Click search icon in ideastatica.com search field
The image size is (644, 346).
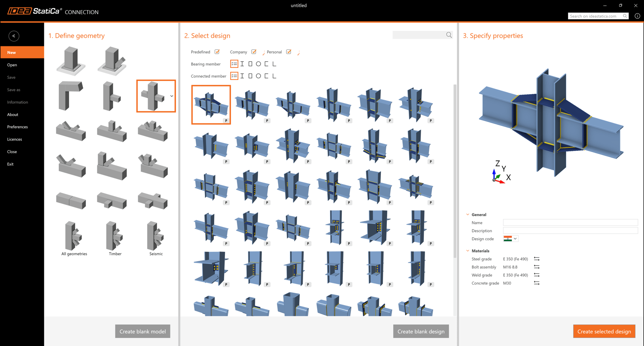625,16
